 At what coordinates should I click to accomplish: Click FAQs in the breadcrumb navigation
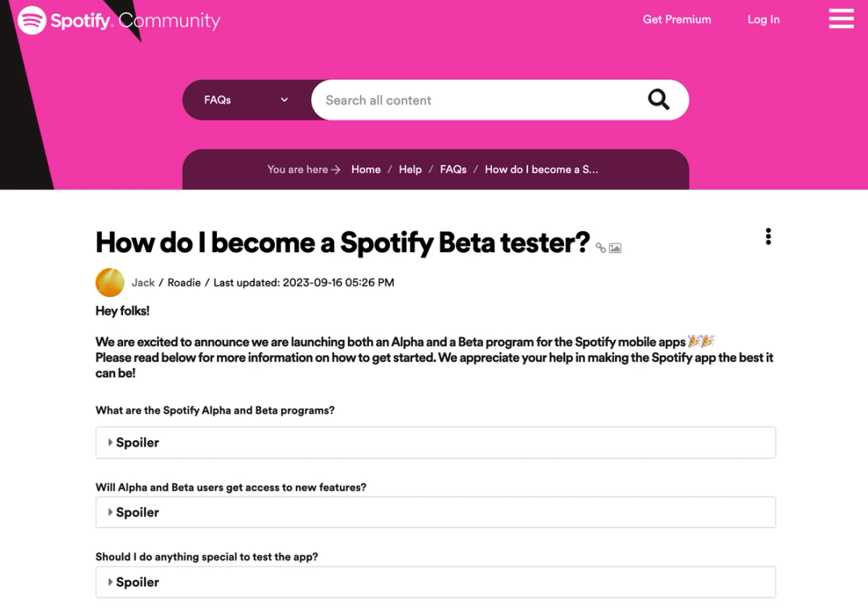point(452,169)
